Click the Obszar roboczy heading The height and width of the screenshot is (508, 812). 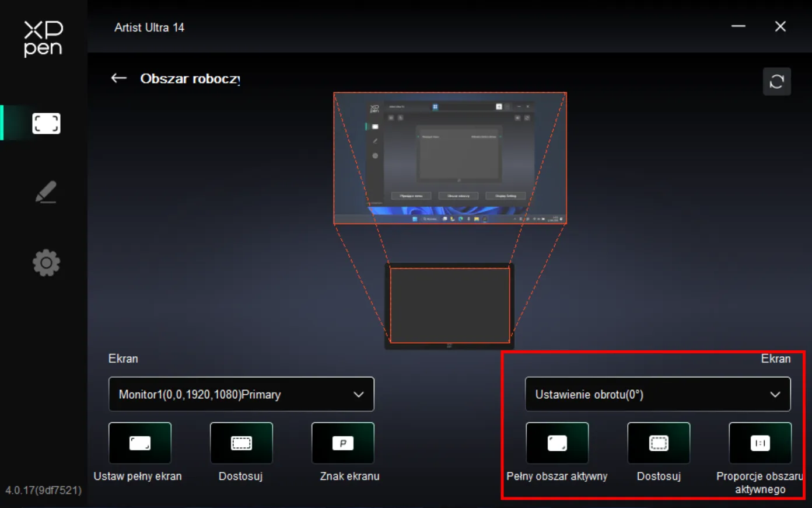(190, 79)
